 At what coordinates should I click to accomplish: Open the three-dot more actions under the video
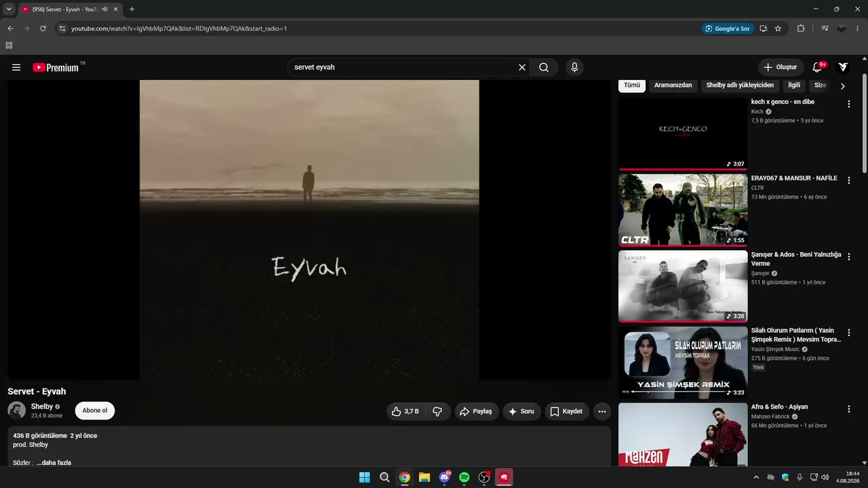601,411
